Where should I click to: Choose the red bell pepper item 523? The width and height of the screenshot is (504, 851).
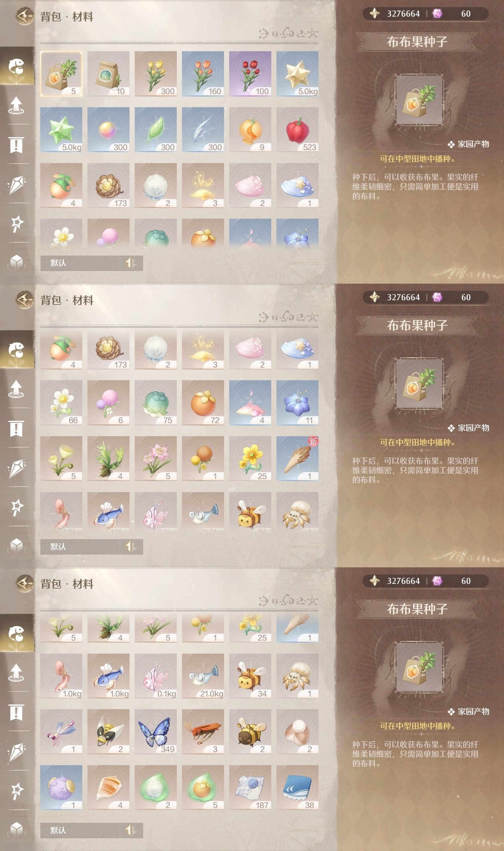coord(297,130)
